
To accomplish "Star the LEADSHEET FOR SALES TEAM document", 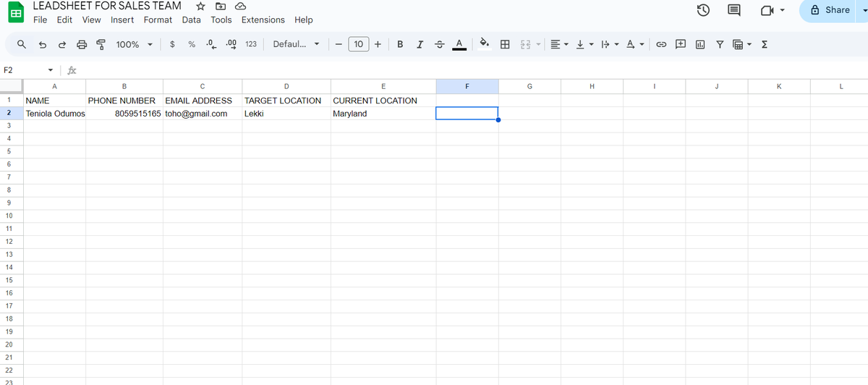I will pos(200,6).
